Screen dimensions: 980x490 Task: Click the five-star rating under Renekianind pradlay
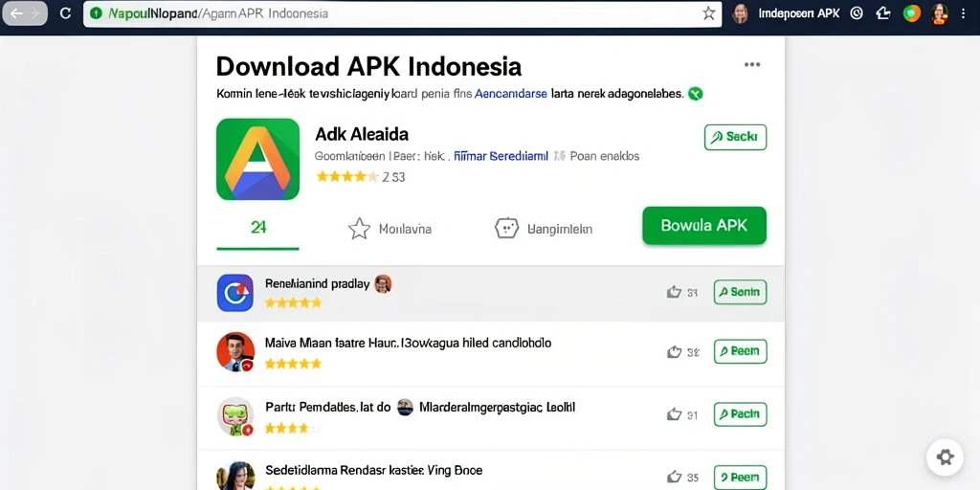coord(293,303)
